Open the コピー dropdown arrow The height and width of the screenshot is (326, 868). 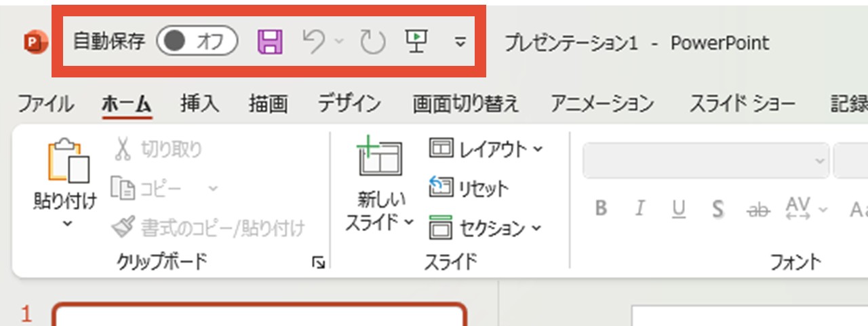(213, 188)
